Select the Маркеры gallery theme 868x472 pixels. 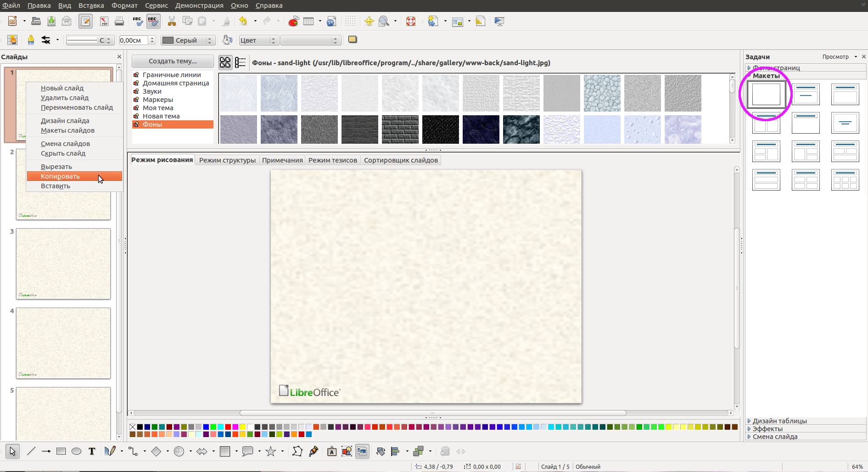(158, 100)
